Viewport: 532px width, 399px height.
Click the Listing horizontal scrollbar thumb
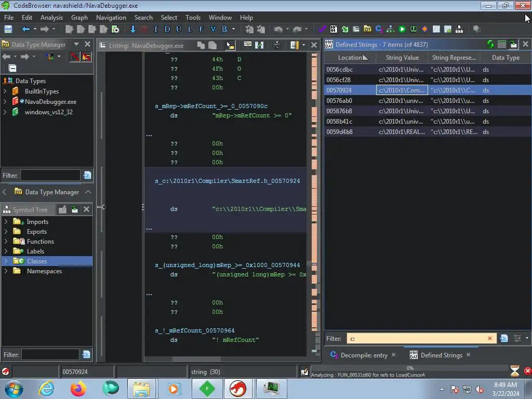[196, 359]
